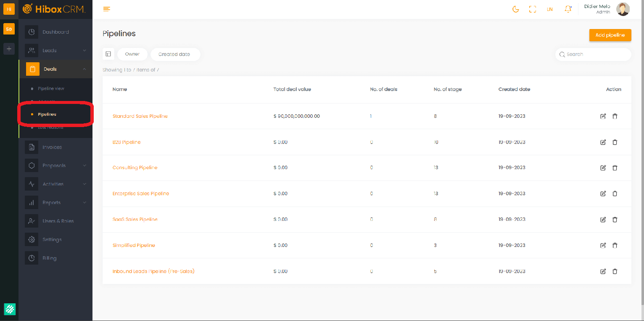This screenshot has width=644, height=321.
Task: Open the Created date filter
Action: pos(174,54)
